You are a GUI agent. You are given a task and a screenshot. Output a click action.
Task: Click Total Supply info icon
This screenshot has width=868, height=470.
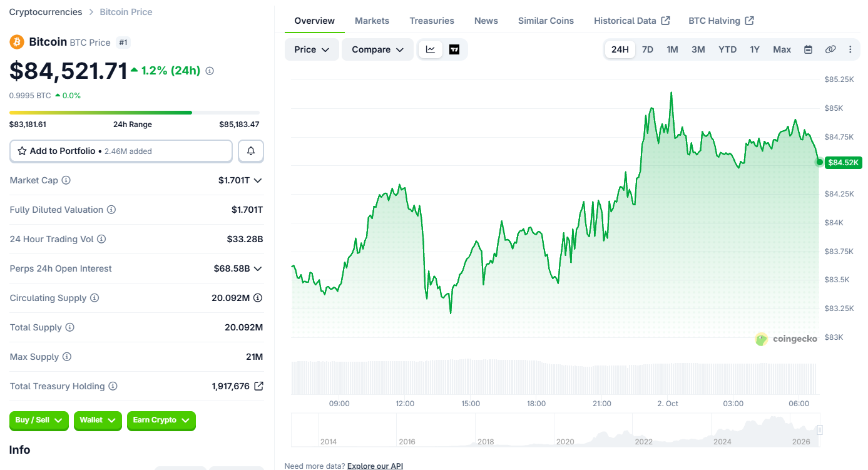coord(70,327)
